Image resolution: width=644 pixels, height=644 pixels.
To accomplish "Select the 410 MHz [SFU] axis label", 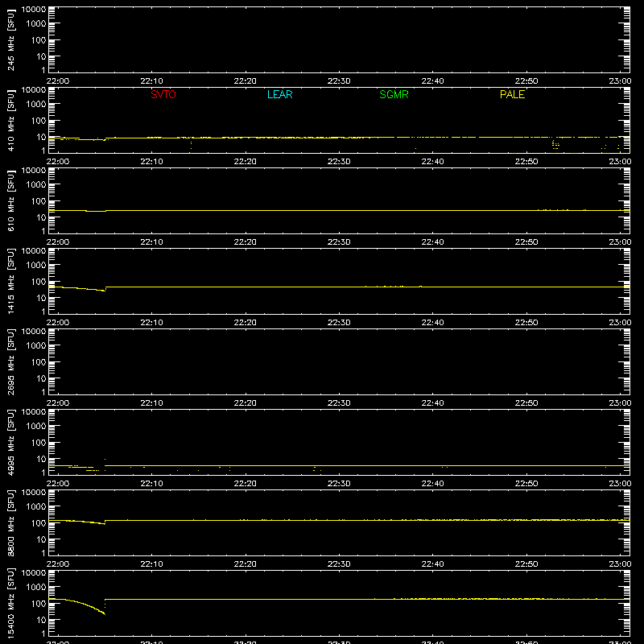I will [10, 121].
